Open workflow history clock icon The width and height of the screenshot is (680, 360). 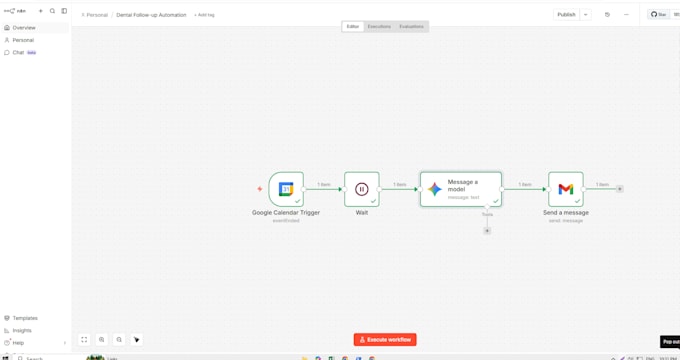tap(607, 15)
